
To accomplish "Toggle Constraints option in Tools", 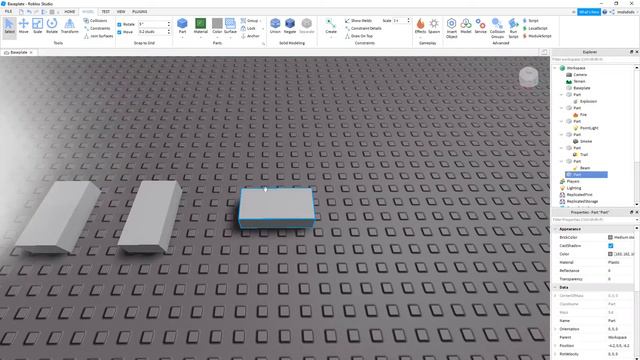I will (x=97, y=28).
